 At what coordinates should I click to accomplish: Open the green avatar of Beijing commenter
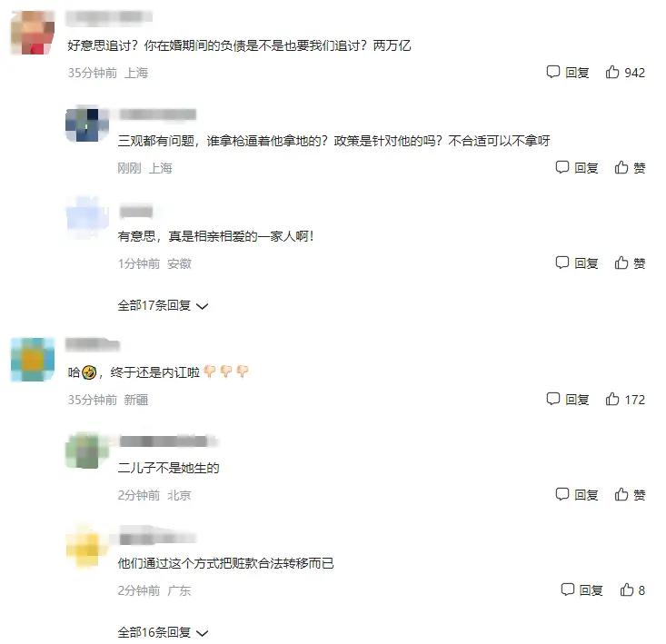(x=87, y=450)
